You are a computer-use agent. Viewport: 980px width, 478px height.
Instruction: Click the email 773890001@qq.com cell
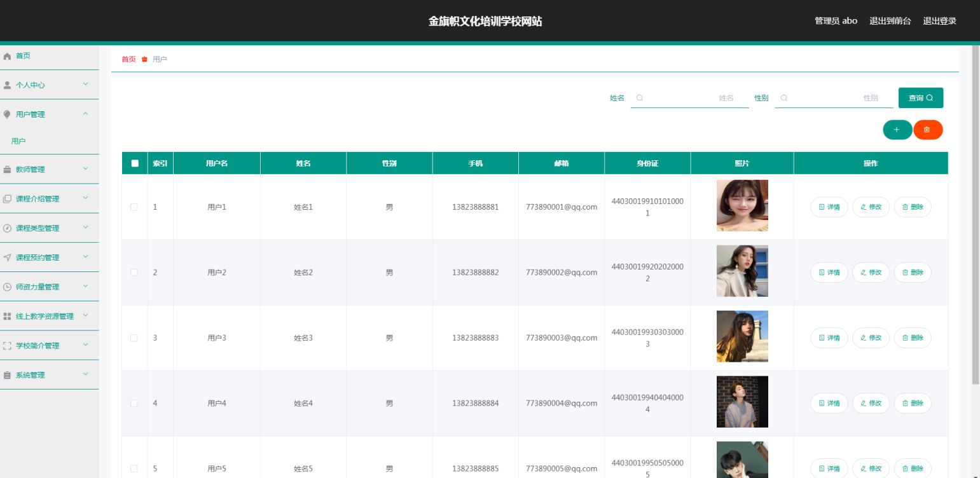pyautogui.click(x=562, y=207)
